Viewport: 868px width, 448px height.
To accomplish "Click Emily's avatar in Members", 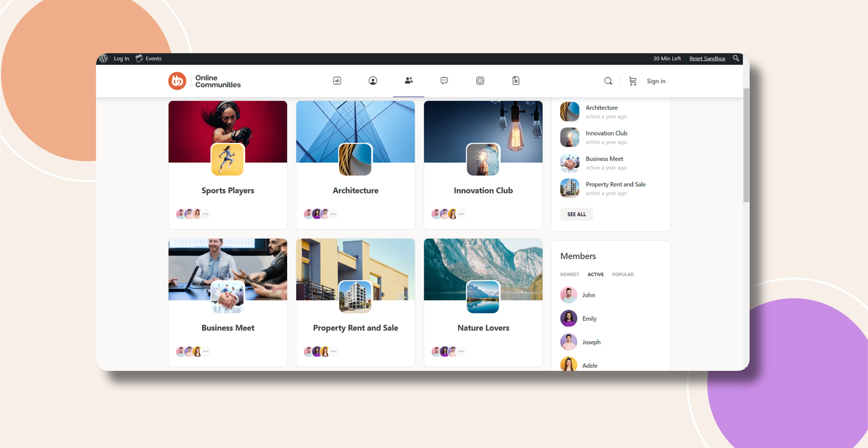I will click(x=569, y=318).
